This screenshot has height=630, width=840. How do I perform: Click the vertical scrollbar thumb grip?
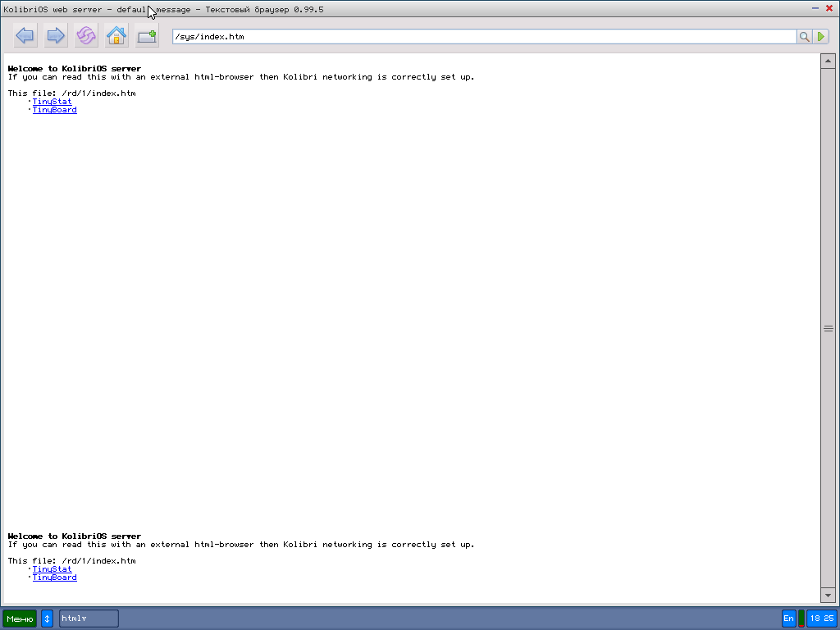(x=828, y=328)
